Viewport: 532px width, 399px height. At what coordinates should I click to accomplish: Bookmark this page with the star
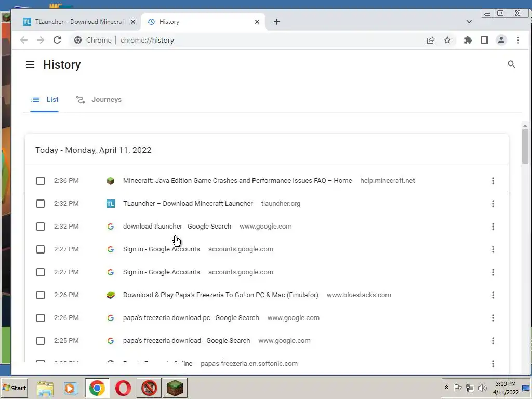click(447, 40)
